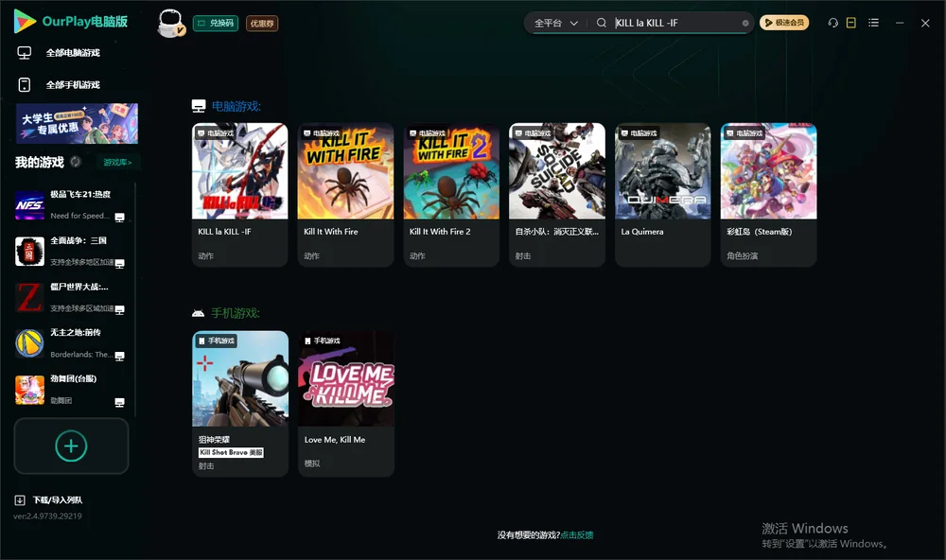Select 极品飞车21:热度 in my games
The image size is (946, 560).
71,205
